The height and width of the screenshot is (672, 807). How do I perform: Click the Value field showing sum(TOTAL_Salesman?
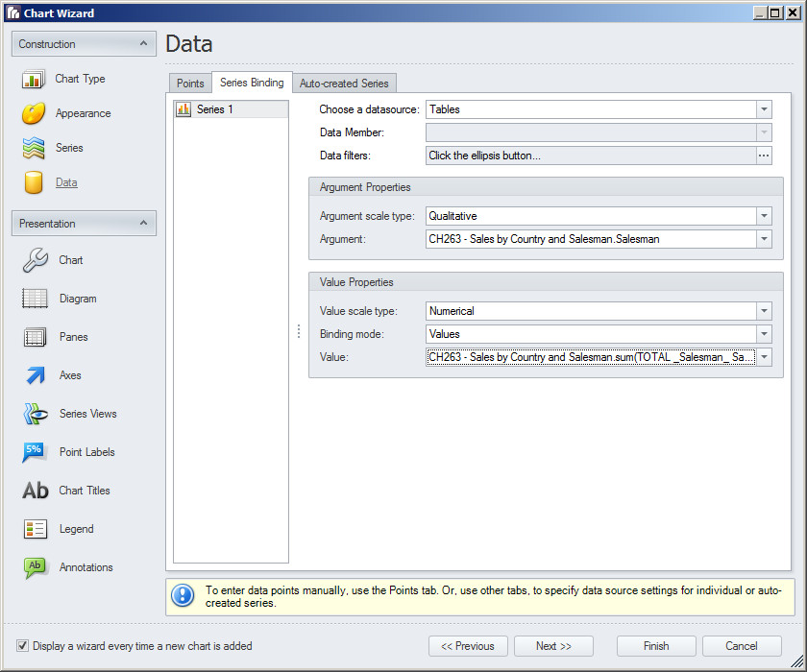coord(591,357)
